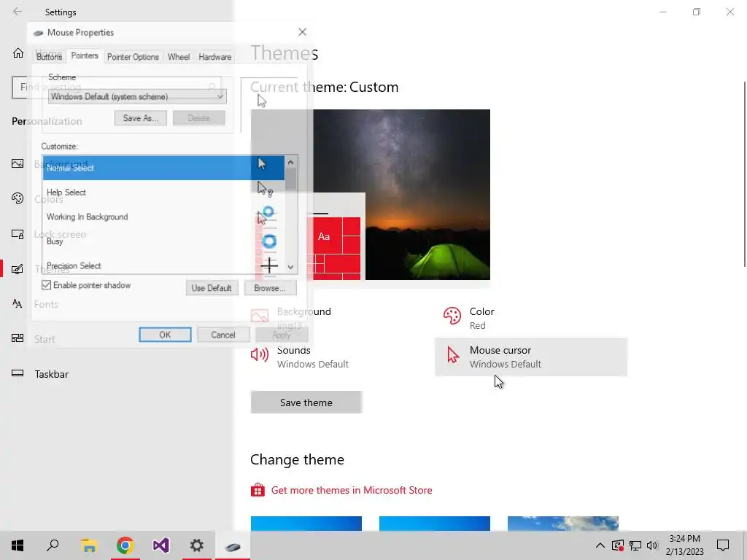Viewport: 747px width, 560px height.
Task: Open network icon in system tray
Action: 635,545
